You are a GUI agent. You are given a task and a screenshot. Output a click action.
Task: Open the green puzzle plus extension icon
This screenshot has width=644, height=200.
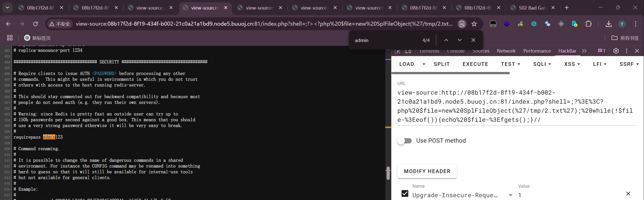(520, 24)
